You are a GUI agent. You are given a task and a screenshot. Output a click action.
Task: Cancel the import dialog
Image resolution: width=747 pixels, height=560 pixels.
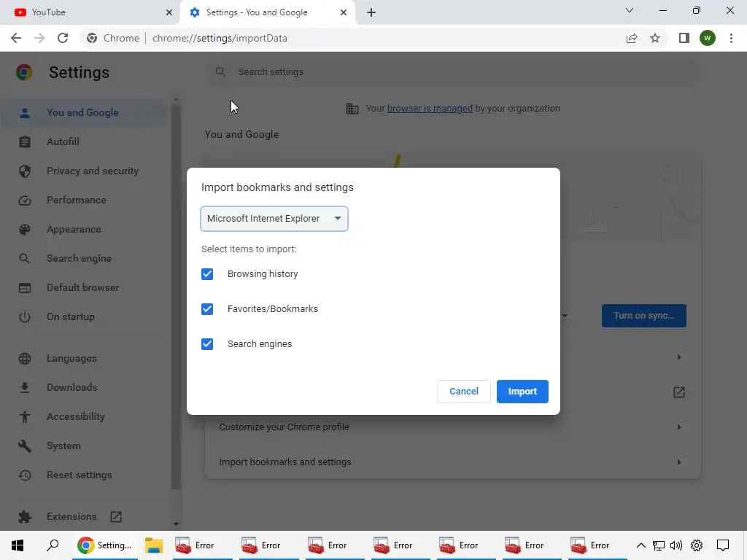coord(463,392)
